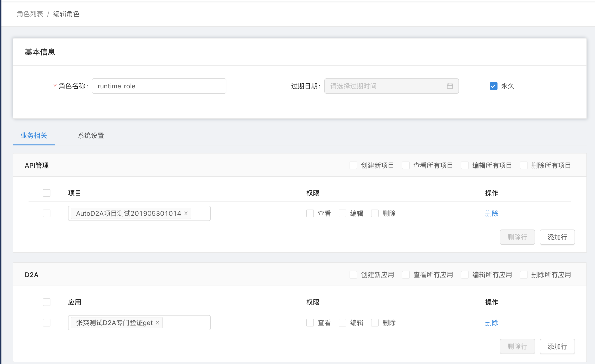Click calendar icon in expiry date field
595x364 pixels.
450,86
